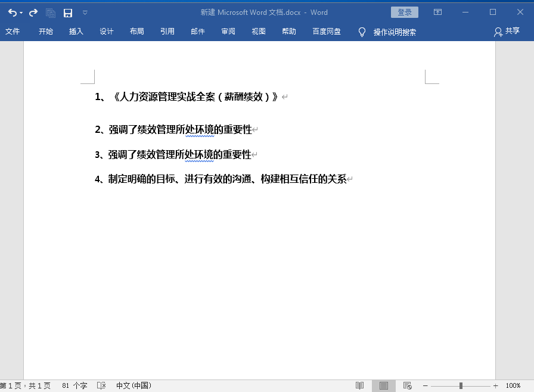Go to the 审阅 tab

[x=228, y=32]
